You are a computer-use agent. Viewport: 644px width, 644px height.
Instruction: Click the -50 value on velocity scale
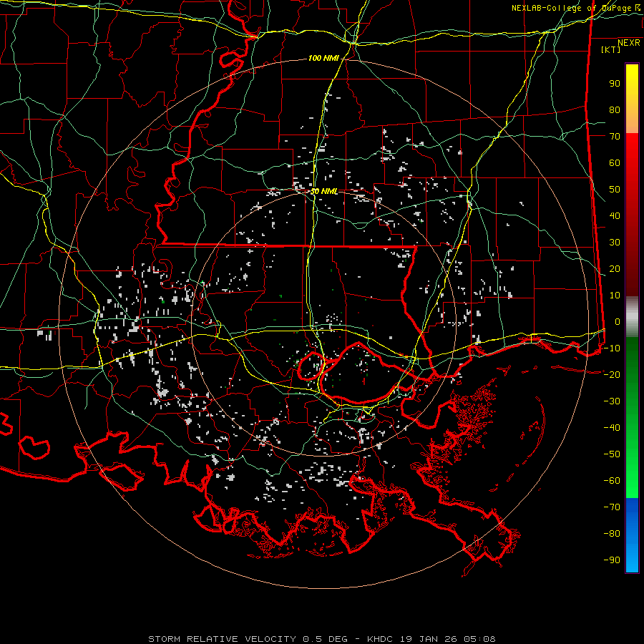612,454
